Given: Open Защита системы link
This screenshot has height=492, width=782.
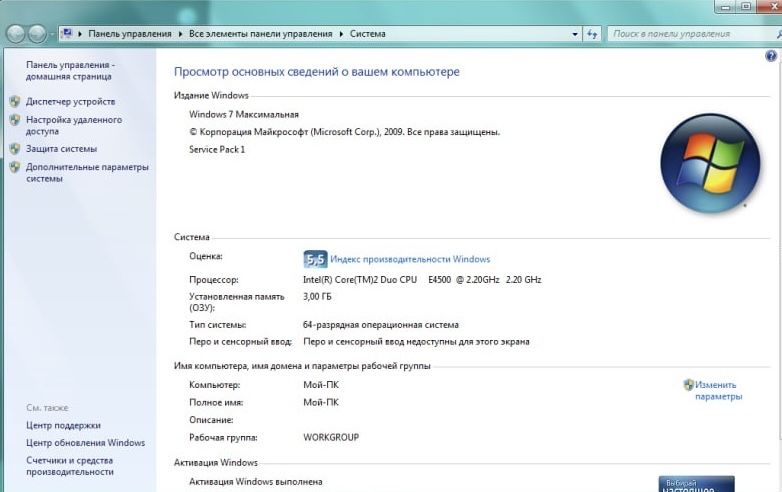Looking at the screenshot, I should click(61, 149).
